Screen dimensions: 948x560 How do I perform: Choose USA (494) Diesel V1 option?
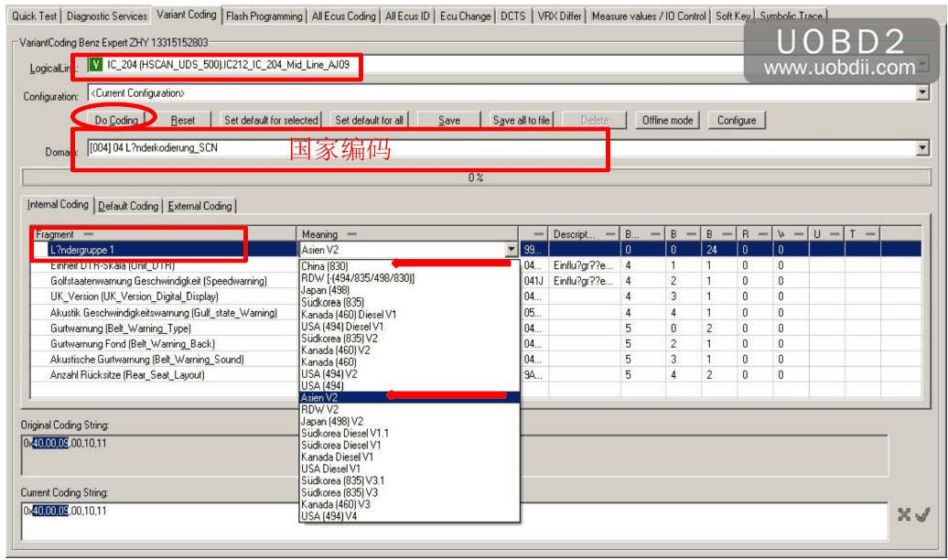pyautogui.click(x=409, y=326)
